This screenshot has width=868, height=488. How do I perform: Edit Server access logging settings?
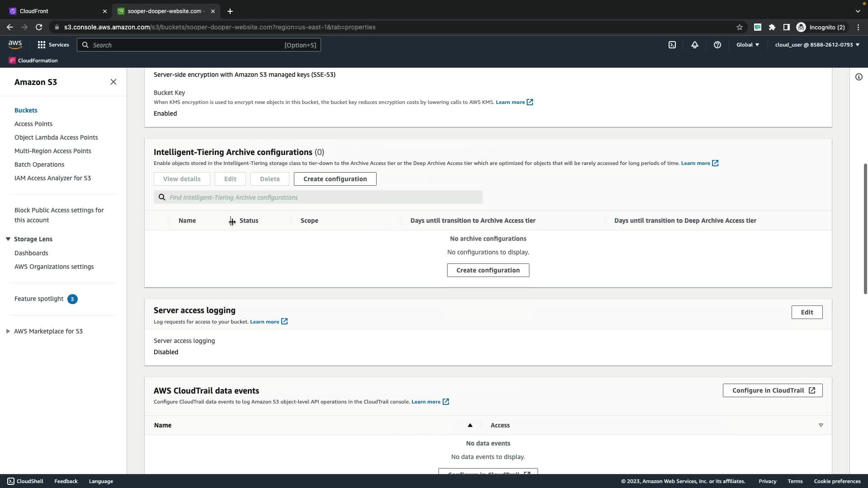pos(807,312)
